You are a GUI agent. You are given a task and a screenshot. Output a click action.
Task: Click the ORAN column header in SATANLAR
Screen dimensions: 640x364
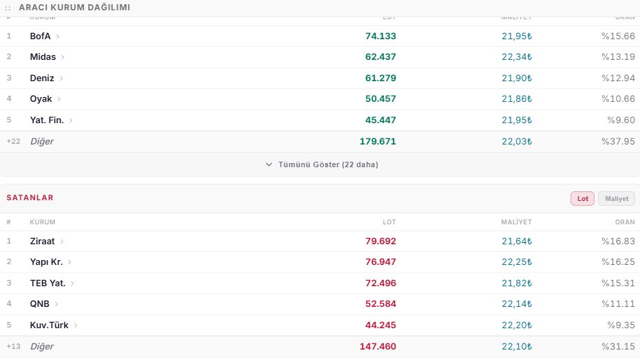pos(625,222)
